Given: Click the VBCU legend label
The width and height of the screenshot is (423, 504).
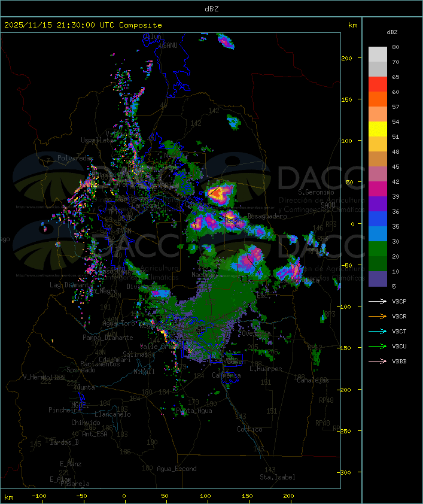Looking at the screenshot, I should 399,346.
